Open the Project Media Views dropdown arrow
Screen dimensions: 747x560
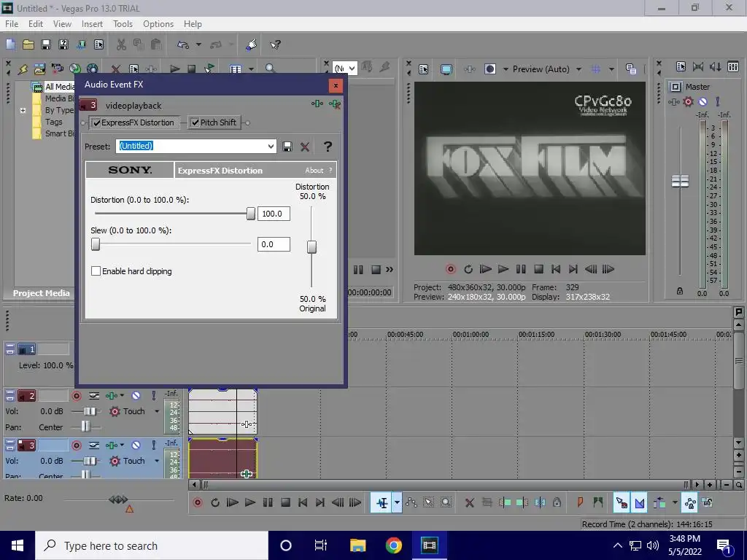coord(251,69)
